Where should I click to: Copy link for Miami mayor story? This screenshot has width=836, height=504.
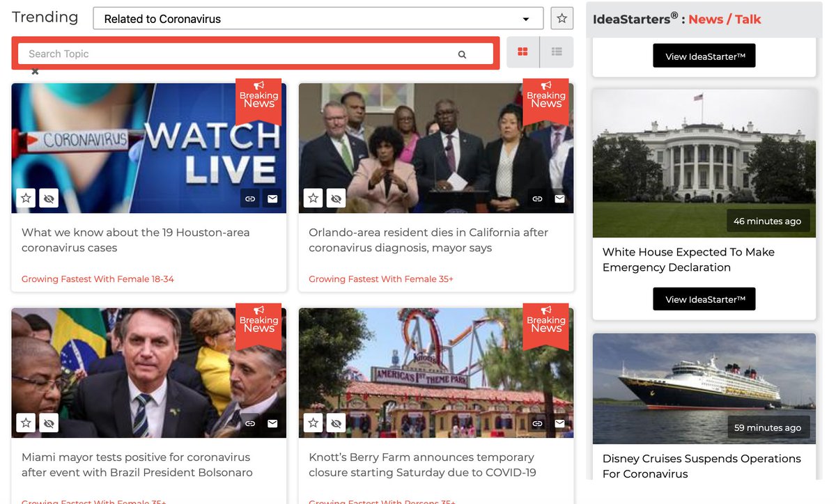249,423
